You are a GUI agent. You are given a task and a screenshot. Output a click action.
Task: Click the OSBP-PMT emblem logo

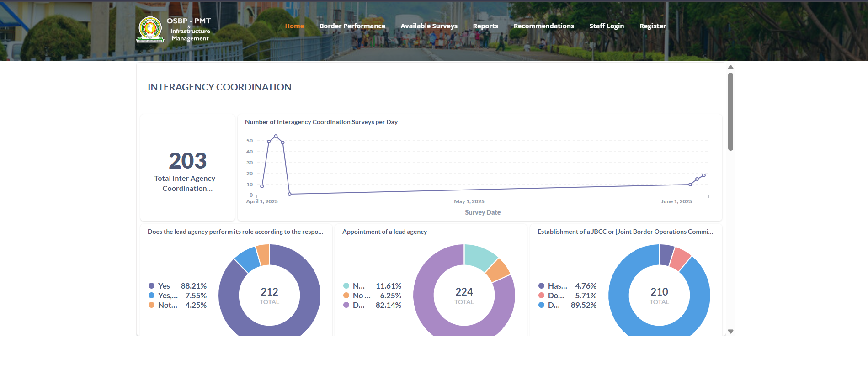pyautogui.click(x=150, y=30)
